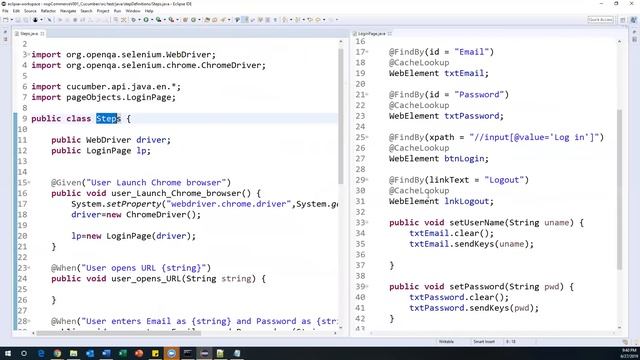Expand folded imports at line 3

29,55
